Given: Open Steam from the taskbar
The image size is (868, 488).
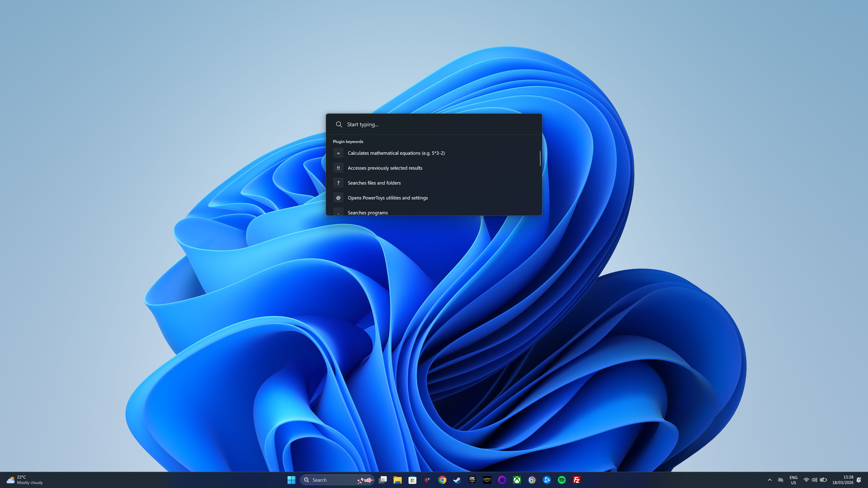Looking at the screenshot, I should coord(457,480).
